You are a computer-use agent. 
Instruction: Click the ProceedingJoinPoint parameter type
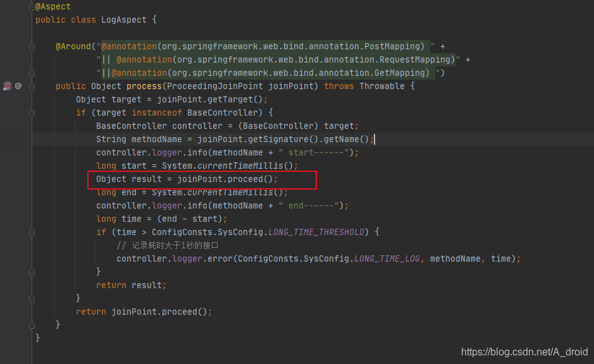(215, 87)
